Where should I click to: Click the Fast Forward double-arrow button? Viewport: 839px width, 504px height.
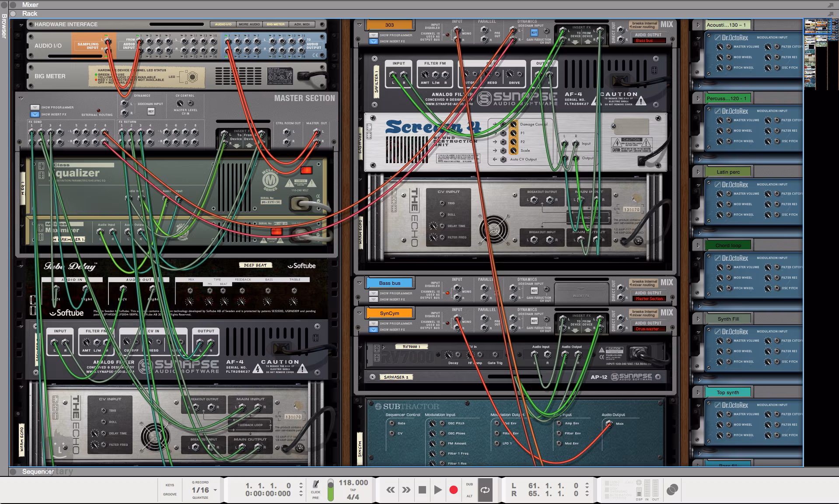click(x=406, y=490)
